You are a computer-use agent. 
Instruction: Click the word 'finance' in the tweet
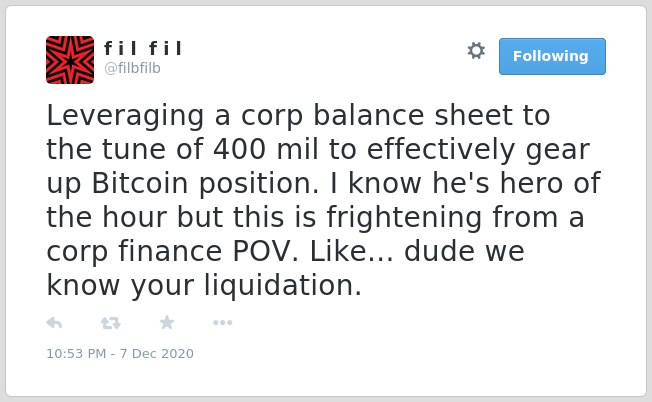click(x=170, y=251)
